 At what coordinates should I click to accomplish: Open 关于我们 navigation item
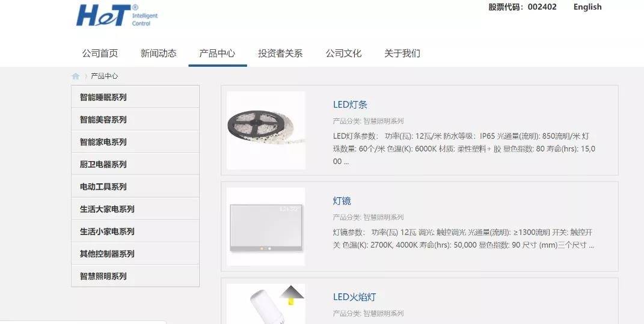(402, 53)
